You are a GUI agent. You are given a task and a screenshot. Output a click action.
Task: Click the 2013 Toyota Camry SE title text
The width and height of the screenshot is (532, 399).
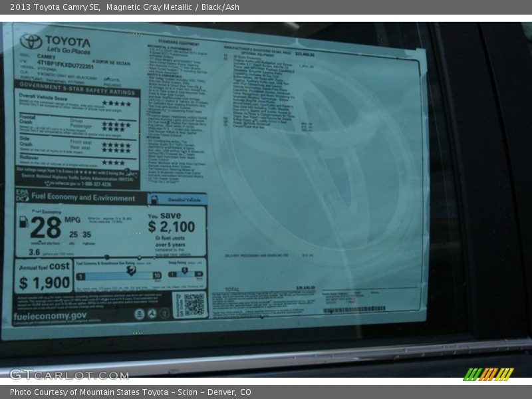51,7
